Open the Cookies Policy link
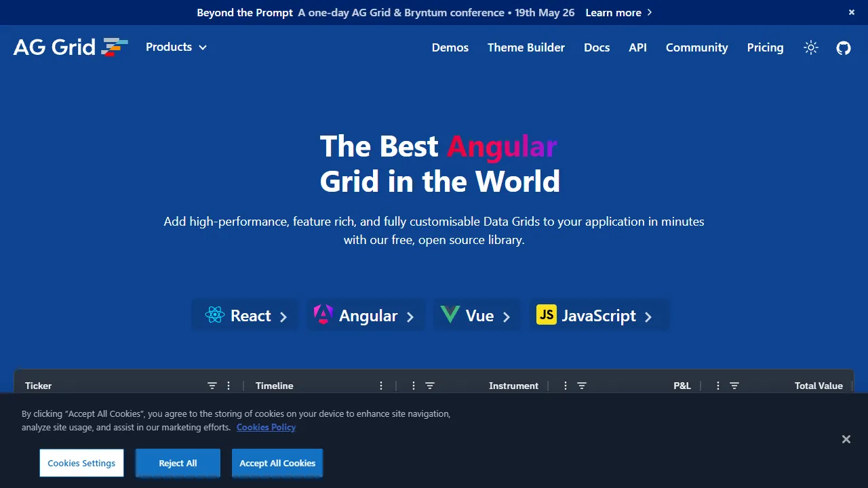 pyautogui.click(x=266, y=427)
